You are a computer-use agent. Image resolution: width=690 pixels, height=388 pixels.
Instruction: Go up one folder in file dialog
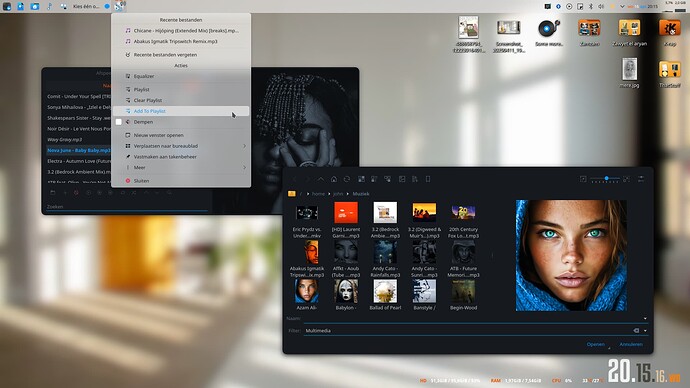321,179
